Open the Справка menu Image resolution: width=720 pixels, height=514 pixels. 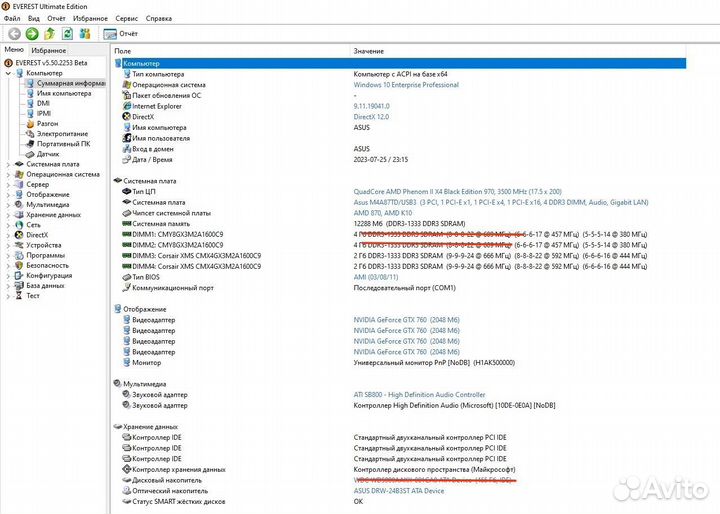point(159,18)
